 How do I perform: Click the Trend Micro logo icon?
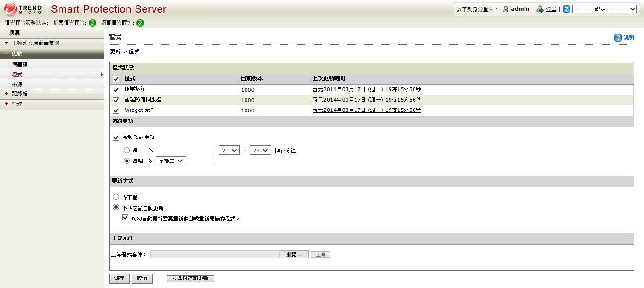pos(11,9)
